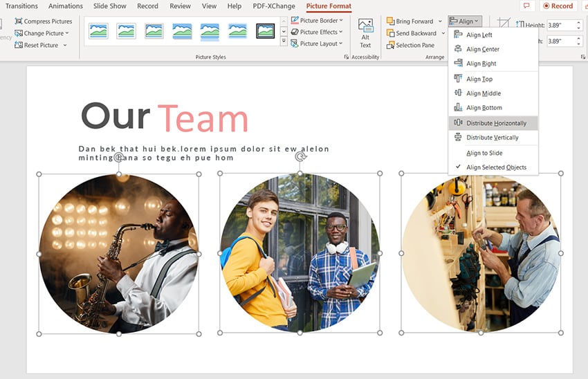Toggle the Align to Slide option
Image resolution: width=588 pixels, height=379 pixels.
coord(484,153)
